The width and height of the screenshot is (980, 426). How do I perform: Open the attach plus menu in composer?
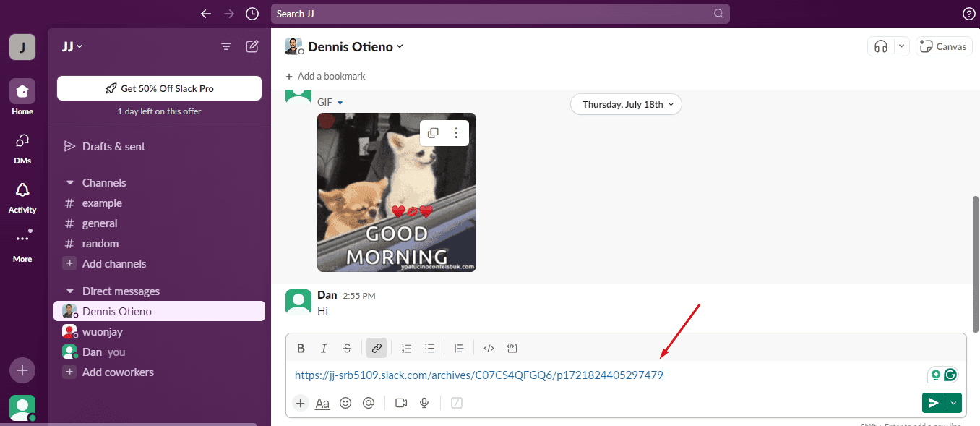pyautogui.click(x=301, y=403)
